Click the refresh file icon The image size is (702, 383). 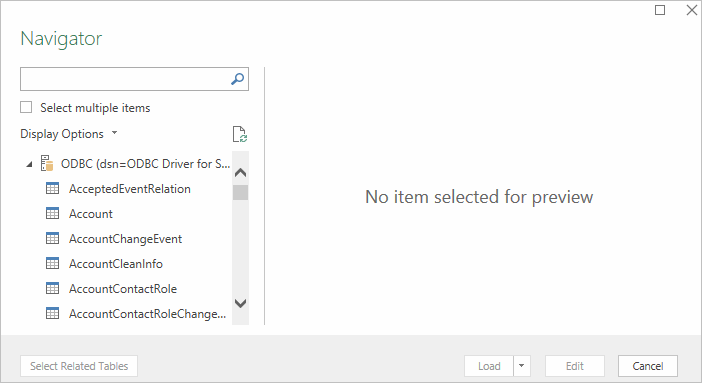pos(240,134)
